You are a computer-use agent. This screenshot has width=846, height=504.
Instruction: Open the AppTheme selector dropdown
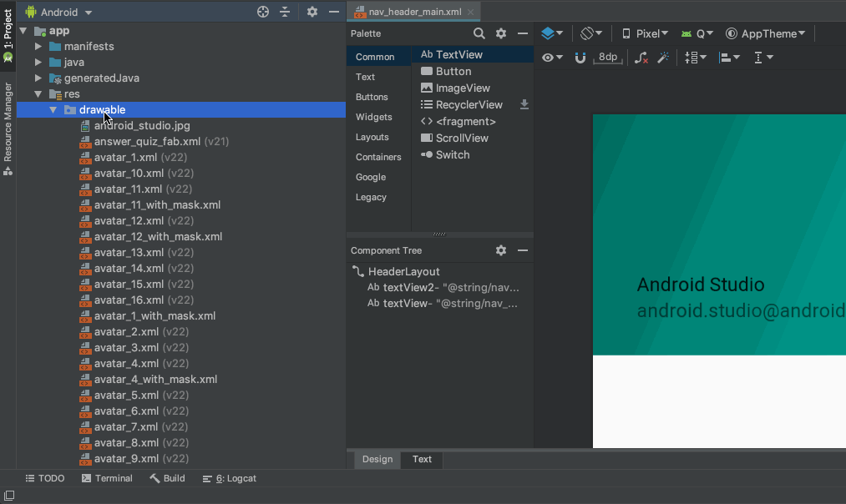pyautogui.click(x=765, y=33)
